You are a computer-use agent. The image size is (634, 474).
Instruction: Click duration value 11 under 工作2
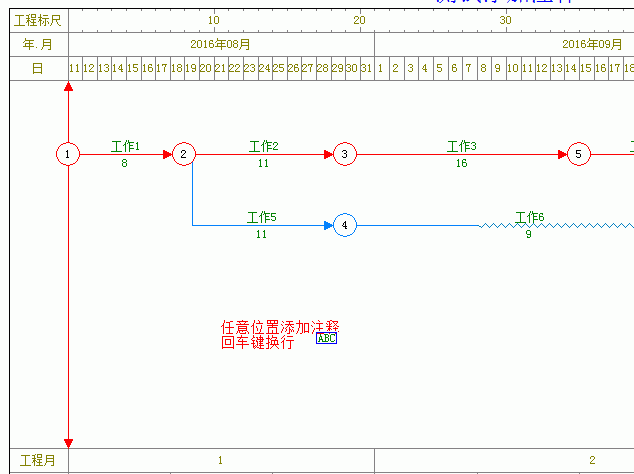point(263,163)
